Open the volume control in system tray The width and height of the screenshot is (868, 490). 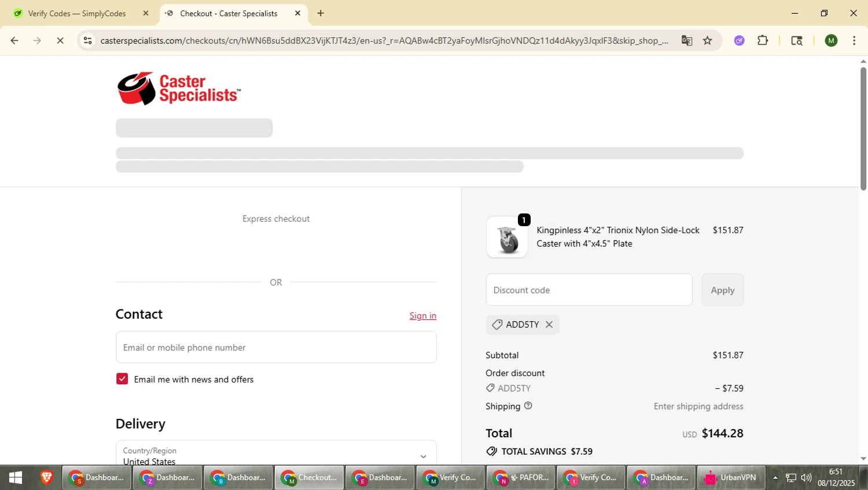tap(806, 477)
